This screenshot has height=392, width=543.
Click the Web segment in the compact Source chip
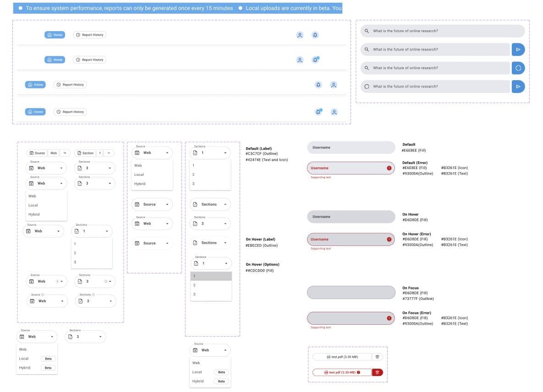pyautogui.click(x=54, y=153)
